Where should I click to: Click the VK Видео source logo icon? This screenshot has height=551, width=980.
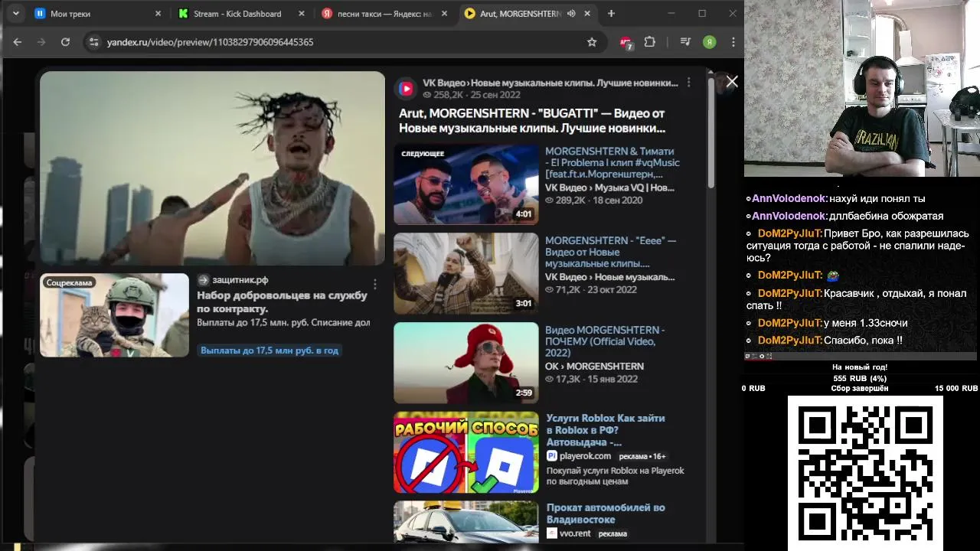pyautogui.click(x=406, y=89)
